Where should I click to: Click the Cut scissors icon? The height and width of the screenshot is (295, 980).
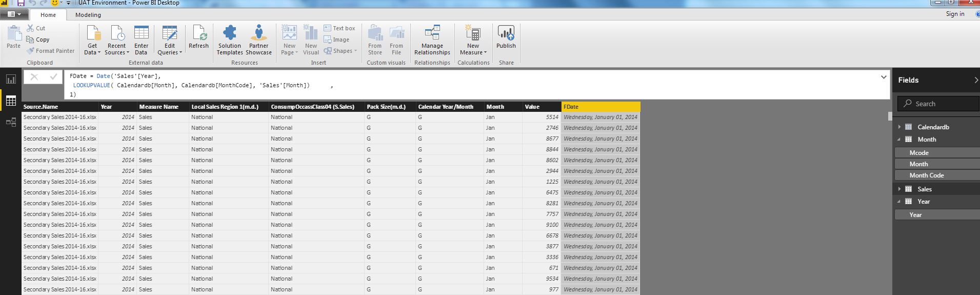30,28
